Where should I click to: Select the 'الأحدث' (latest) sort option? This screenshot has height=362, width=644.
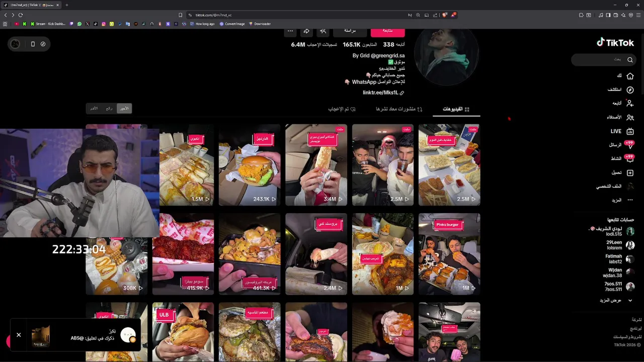coord(124,108)
